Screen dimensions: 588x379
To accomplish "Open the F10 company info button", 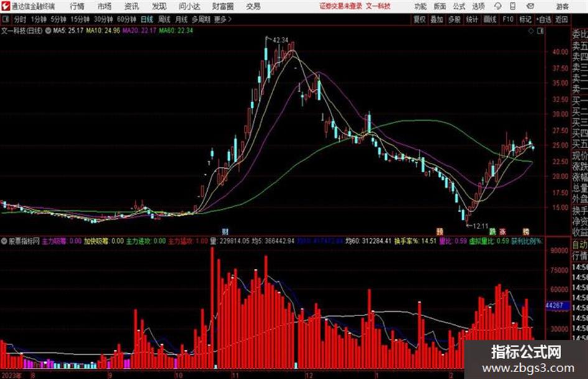I will [x=508, y=19].
